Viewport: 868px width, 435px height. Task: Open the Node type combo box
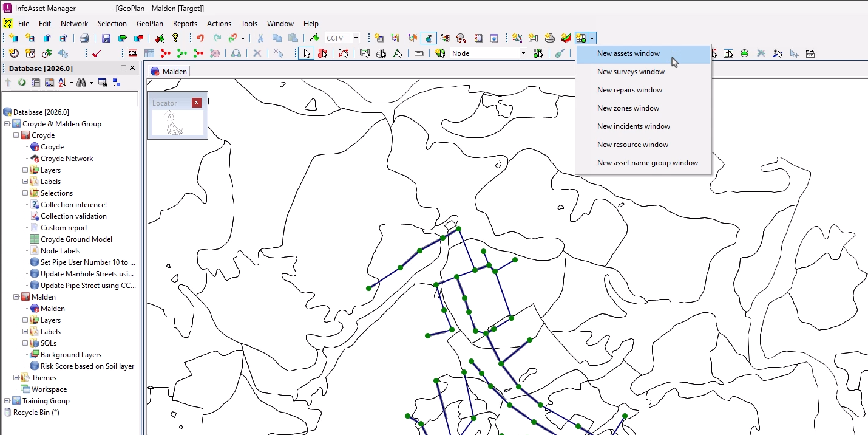pyautogui.click(x=523, y=53)
